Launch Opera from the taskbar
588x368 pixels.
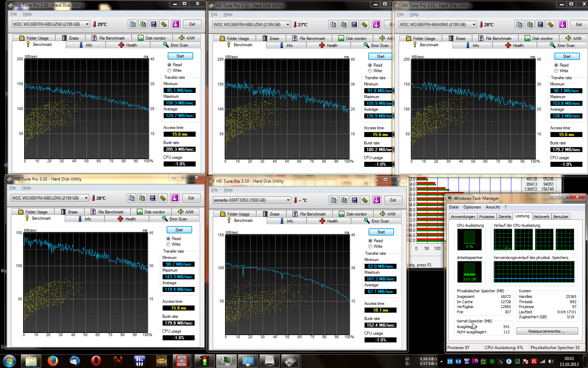pyautogui.click(x=96, y=361)
